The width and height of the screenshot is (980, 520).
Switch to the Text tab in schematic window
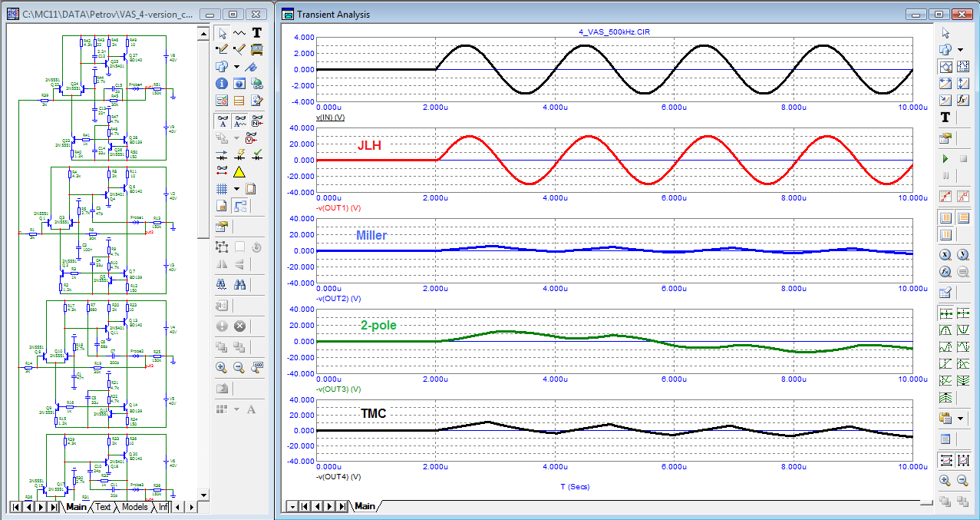coord(103,507)
